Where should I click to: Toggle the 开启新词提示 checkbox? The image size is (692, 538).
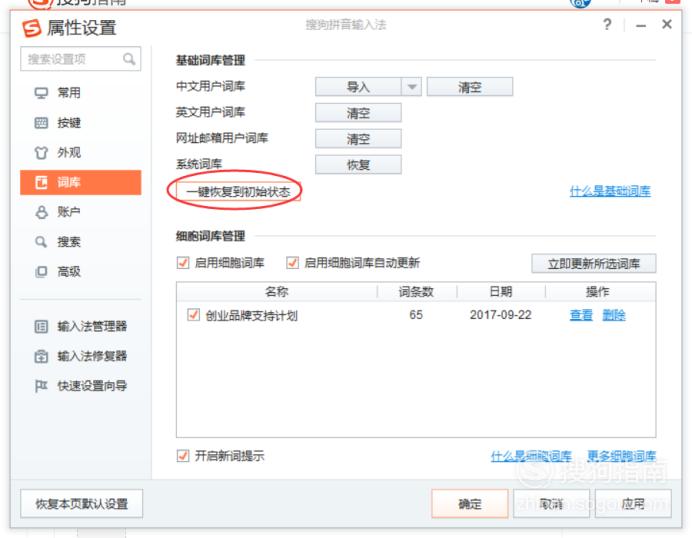tap(183, 455)
